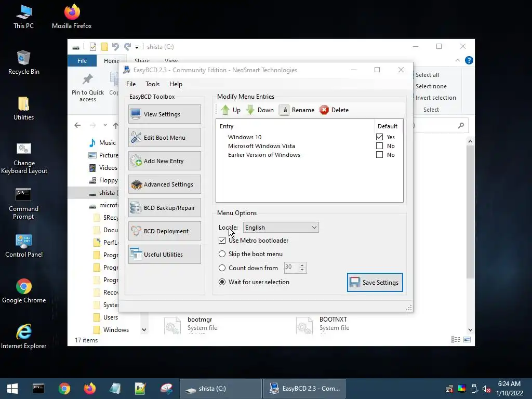The width and height of the screenshot is (532, 399).
Task: Move entry Up with green arrow
Action: click(x=231, y=110)
